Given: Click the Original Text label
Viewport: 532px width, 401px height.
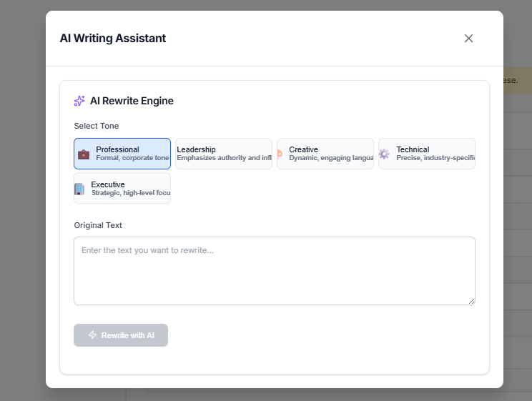Looking at the screenshot, I should (x=98, y=225).
